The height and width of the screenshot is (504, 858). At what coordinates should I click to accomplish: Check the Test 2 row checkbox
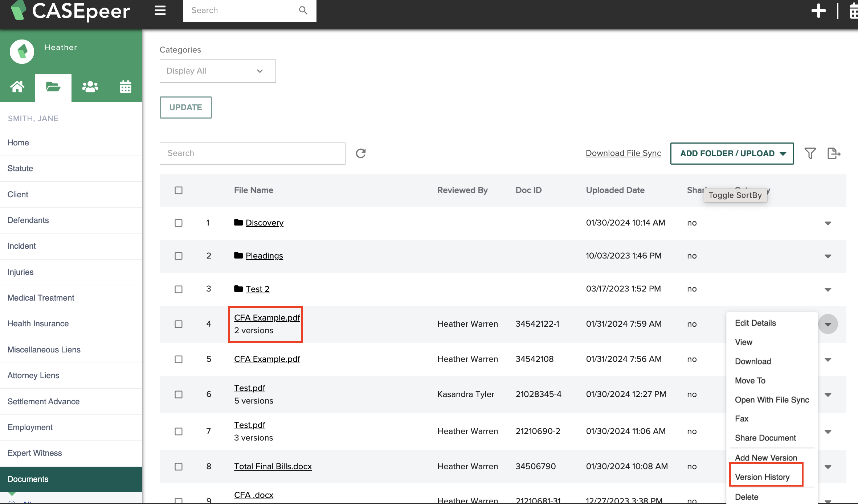[x=179, y=289]
